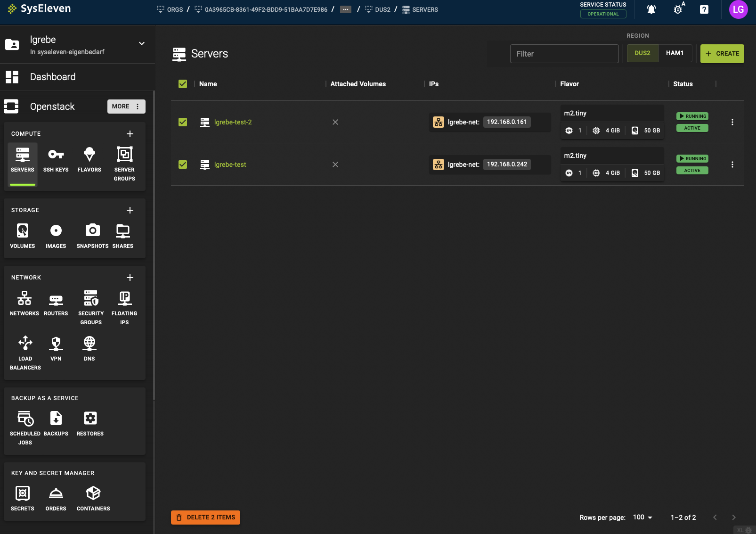
Task: Open Security Groups
Action: (x=91, y=308)
